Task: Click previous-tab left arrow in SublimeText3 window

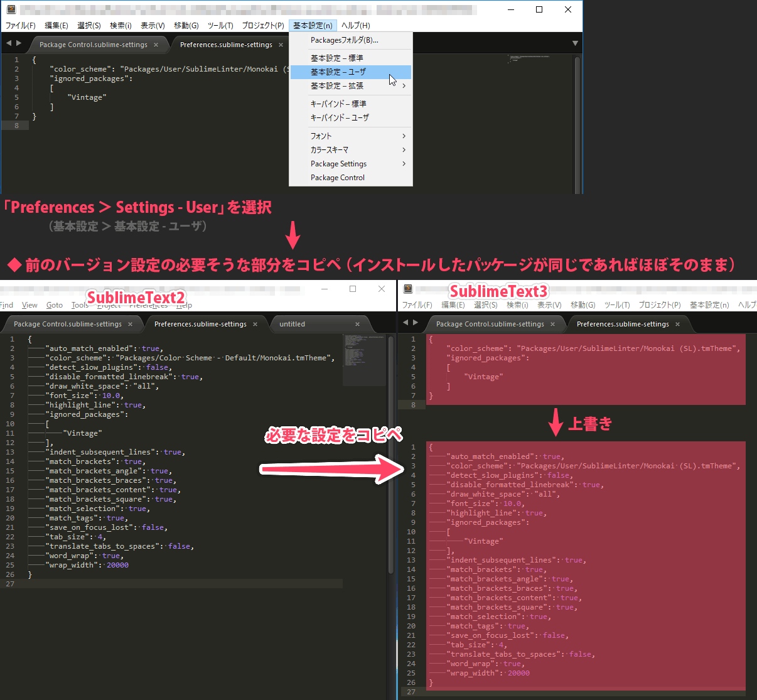Action: 405,323
